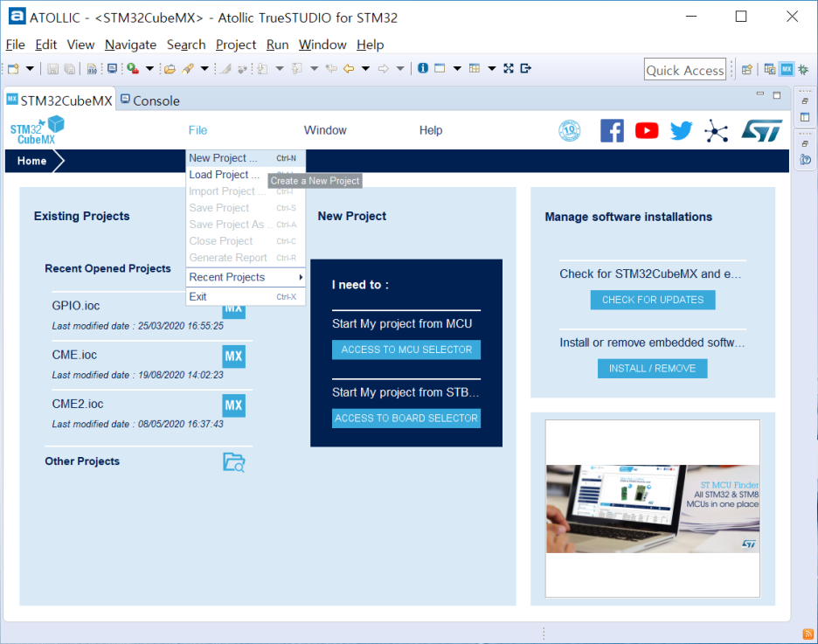
Task: Switch to the C/C++ perspective icon
Action: click(x=769, y=69)
